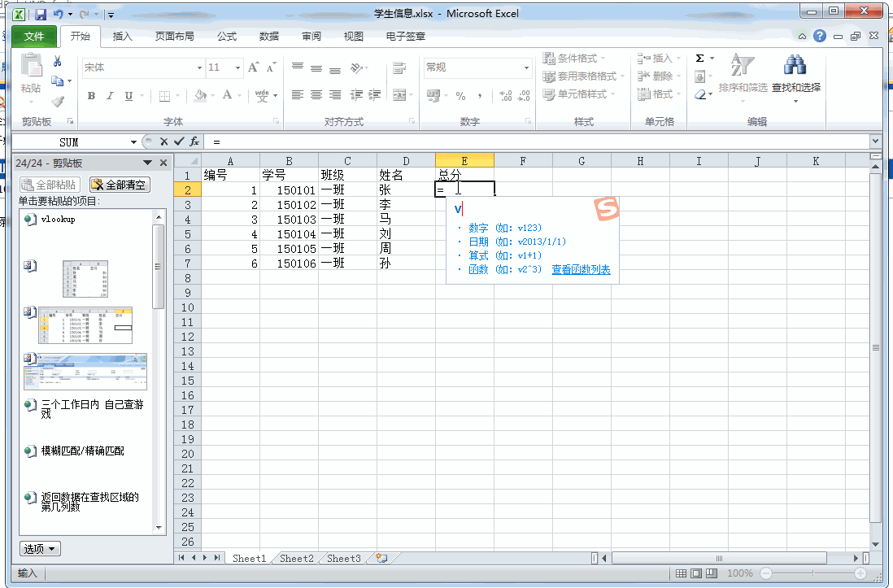Switch to the Insert ribbon tab
The height and width of the screenshot is (588, 893).
pyautogui.click(x=123, y=37)
